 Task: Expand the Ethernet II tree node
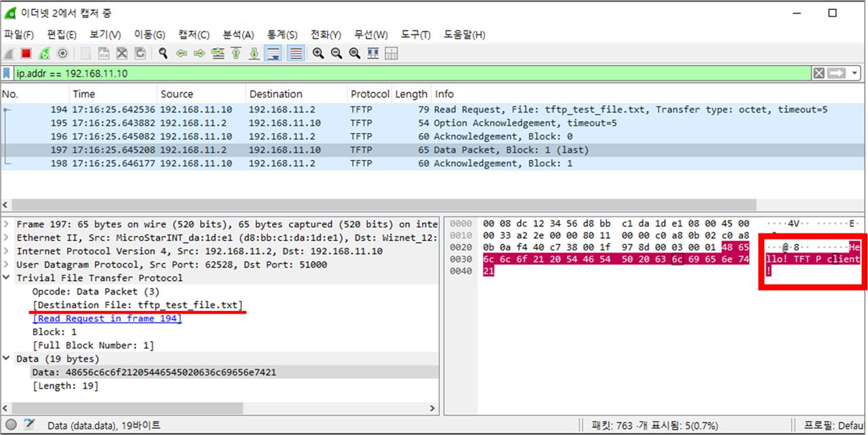click(7, 238)
